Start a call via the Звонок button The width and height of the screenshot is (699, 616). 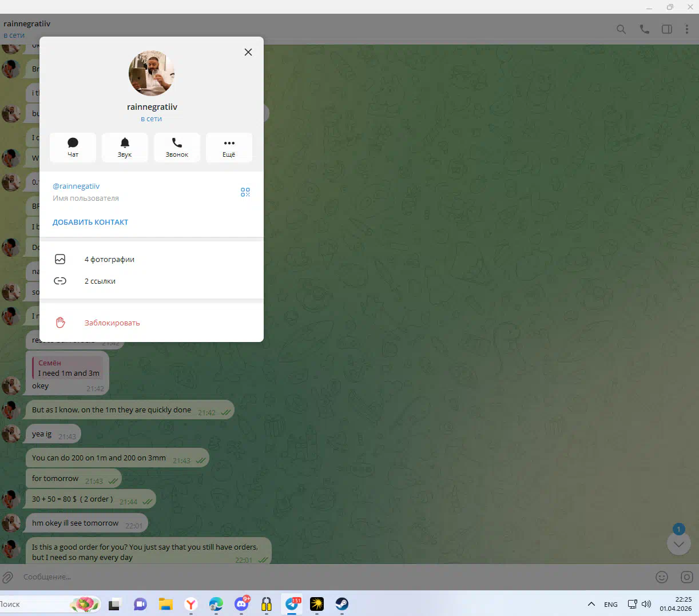point(177,148)
